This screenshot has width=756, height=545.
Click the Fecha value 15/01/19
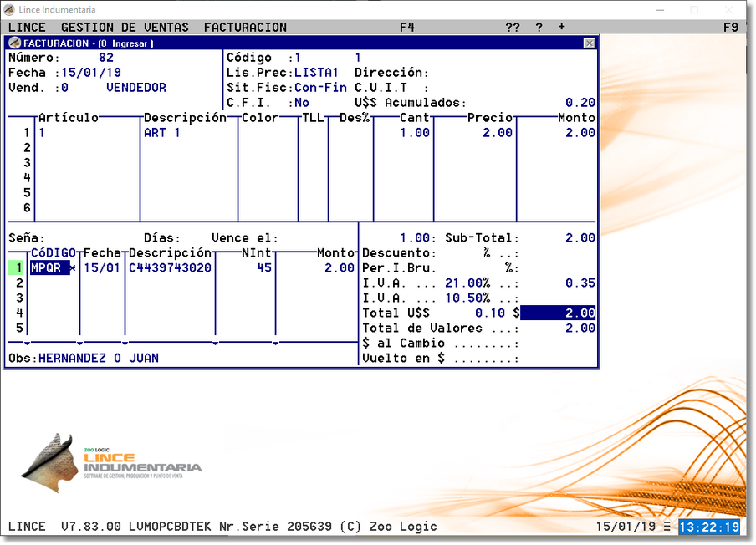click(x=91, y=73)
